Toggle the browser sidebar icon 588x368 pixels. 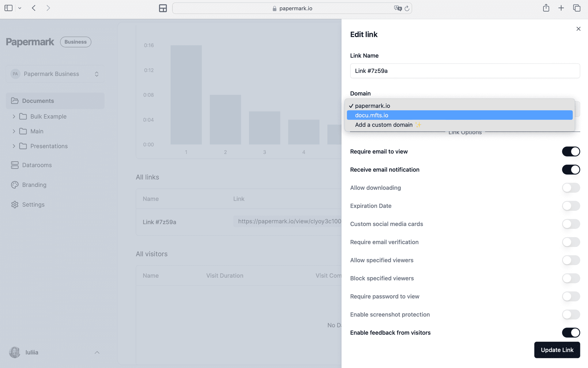[x=9, y=8]
